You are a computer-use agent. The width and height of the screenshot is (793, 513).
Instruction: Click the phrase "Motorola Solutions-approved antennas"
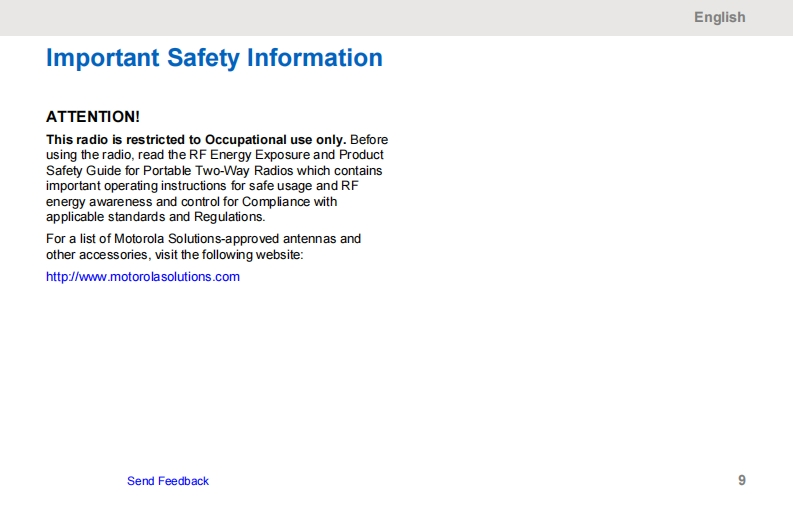tap(224, 239)
